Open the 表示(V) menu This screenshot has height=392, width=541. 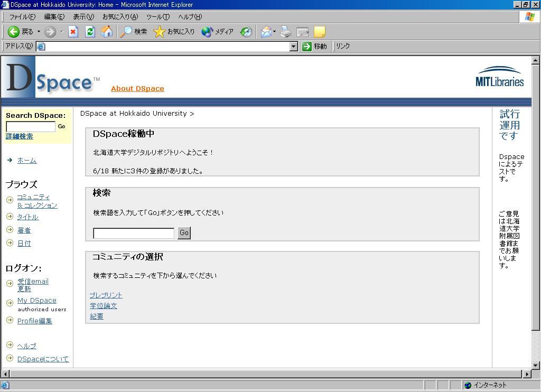83,16
